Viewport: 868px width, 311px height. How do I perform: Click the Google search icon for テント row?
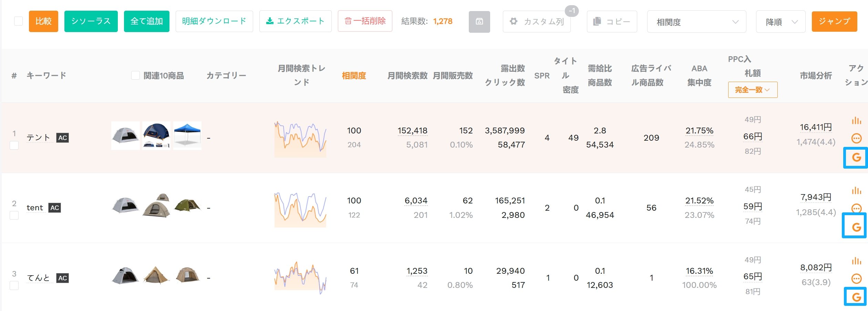(856, 158)
